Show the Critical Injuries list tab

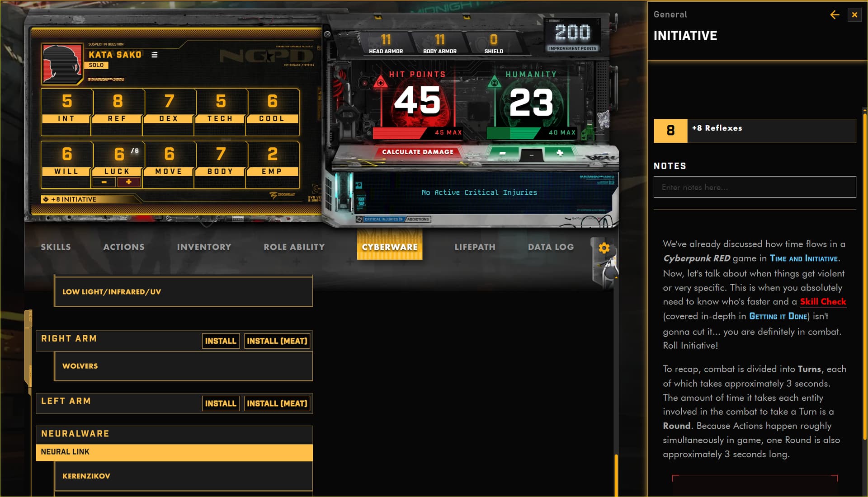point(383,219)
